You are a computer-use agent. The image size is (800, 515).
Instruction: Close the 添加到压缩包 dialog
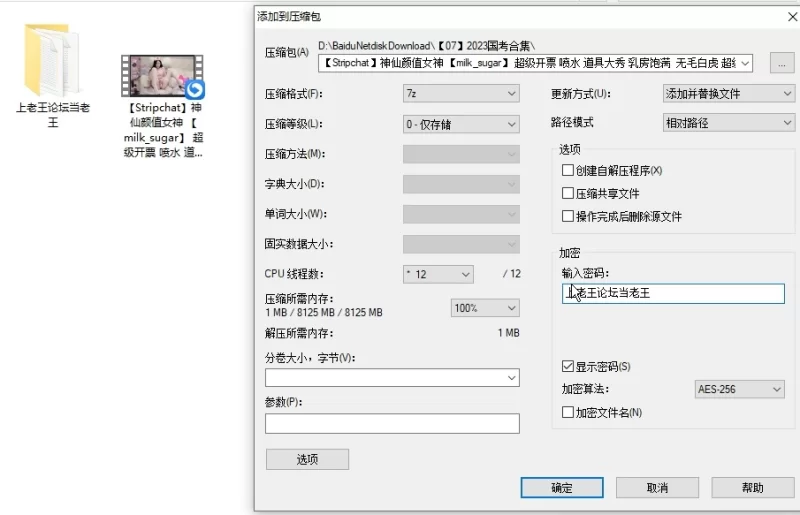coord(792,17)
